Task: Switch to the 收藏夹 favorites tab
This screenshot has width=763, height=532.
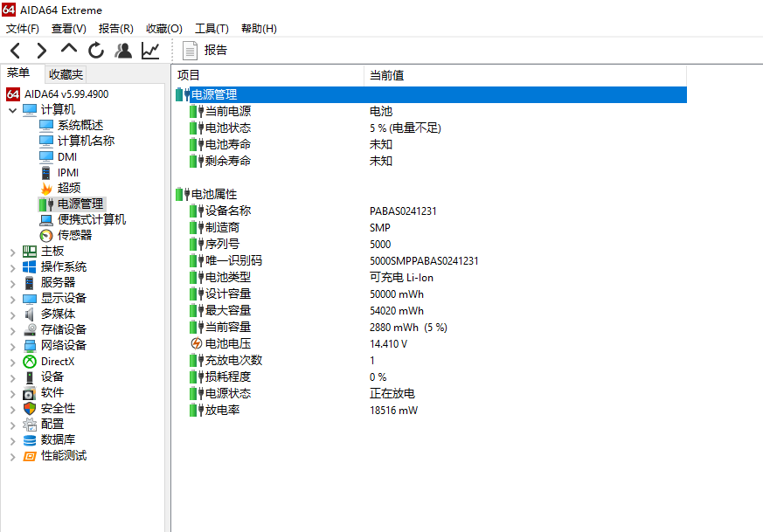Action: click(x=66, y=75)
